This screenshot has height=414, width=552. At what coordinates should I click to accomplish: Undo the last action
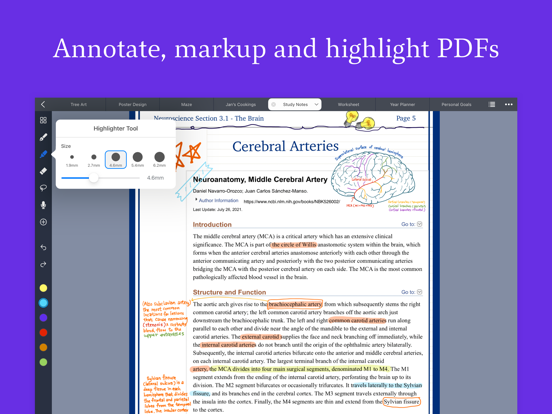tap(43, 247)
